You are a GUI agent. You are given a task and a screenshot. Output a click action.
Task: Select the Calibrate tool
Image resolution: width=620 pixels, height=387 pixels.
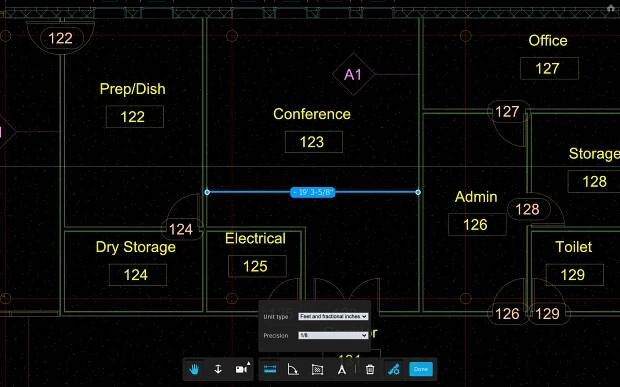coord(342,369)
